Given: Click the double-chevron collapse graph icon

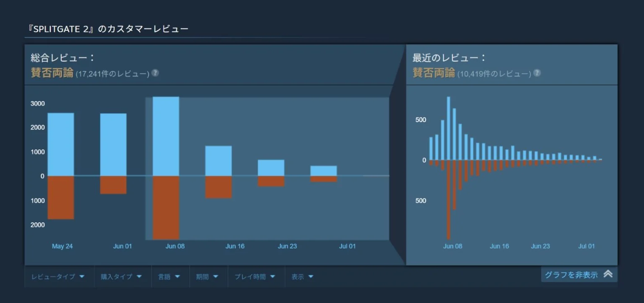Looking at the screenshot, I should [x=608, y=274].
